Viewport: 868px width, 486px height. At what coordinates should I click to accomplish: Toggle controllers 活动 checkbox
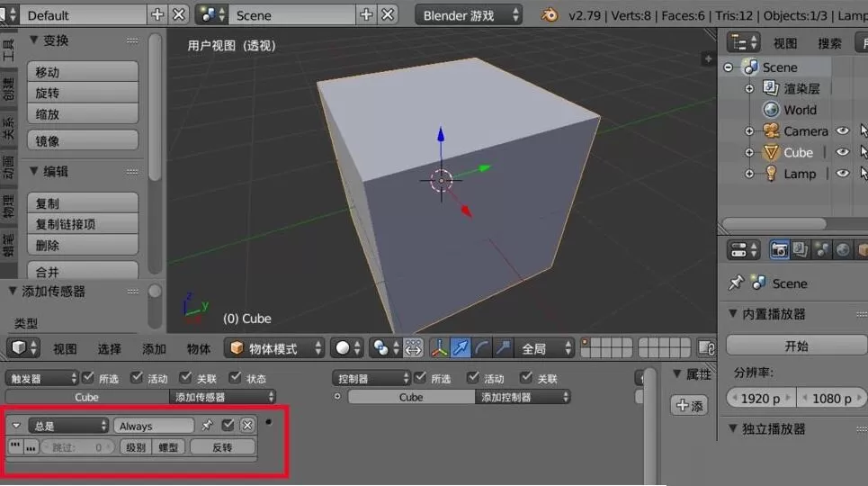[472, 378]
